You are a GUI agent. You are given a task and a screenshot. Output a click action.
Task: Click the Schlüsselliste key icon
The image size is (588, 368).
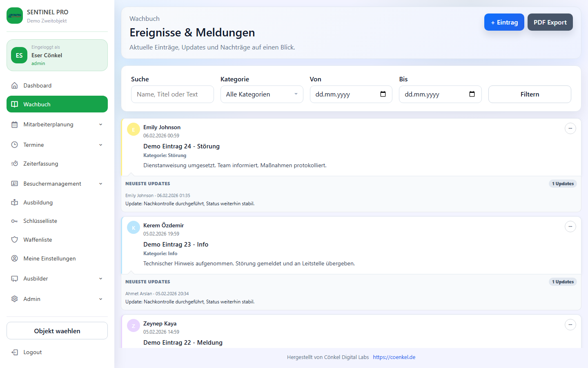click(x=15, y=221)
